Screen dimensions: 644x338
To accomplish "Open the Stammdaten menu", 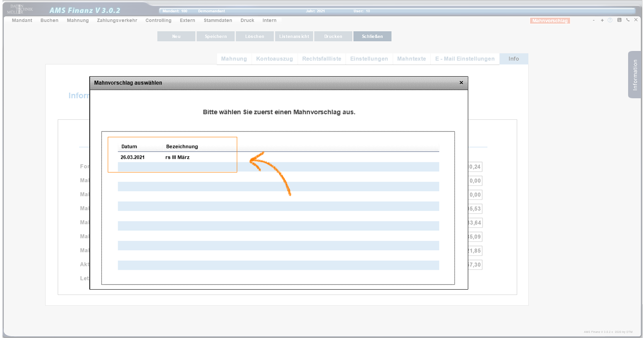I will [x=218, y=20].
